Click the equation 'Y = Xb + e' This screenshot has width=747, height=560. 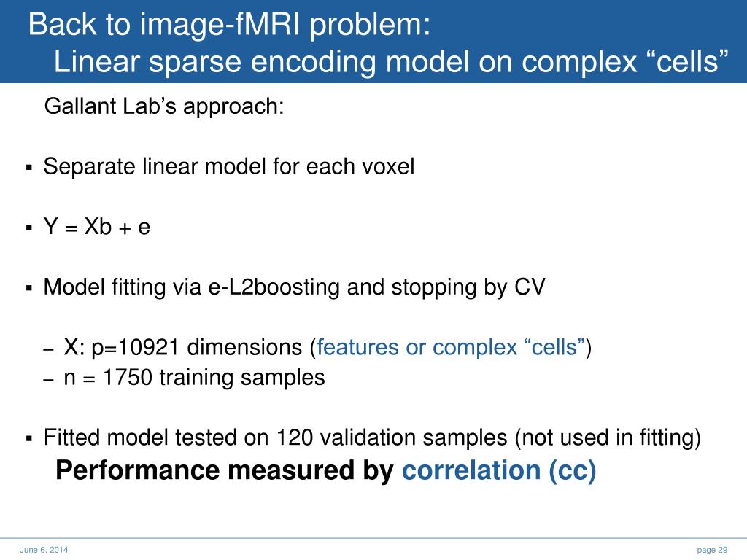(97, 227)
